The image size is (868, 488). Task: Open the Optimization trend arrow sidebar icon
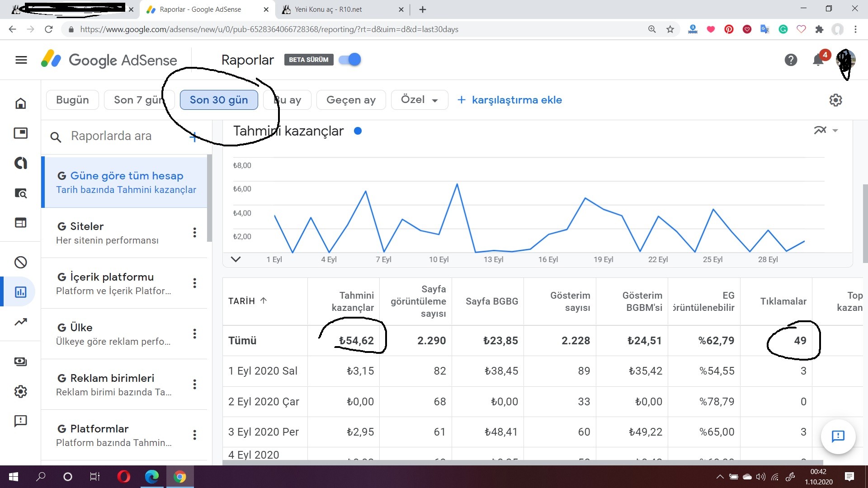[21, 322]
